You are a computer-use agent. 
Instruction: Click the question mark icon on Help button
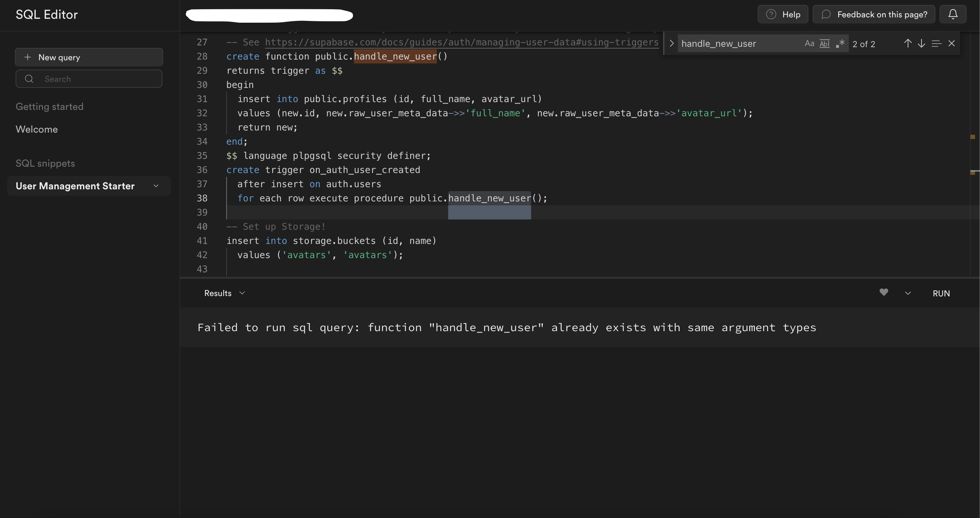coord(771,14)
